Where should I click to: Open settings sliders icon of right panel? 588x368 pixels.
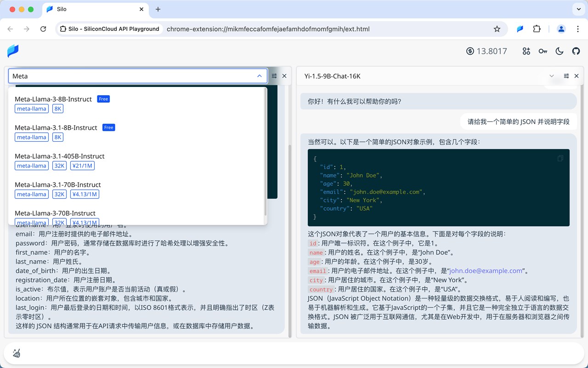pos(566,76)
